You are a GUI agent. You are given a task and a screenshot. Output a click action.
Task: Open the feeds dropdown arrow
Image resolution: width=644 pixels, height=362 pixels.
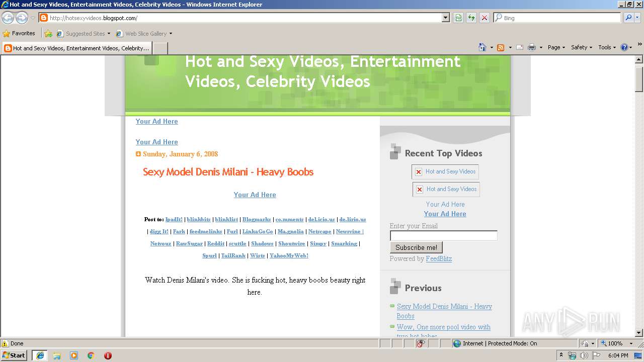(x=510, y=47)
